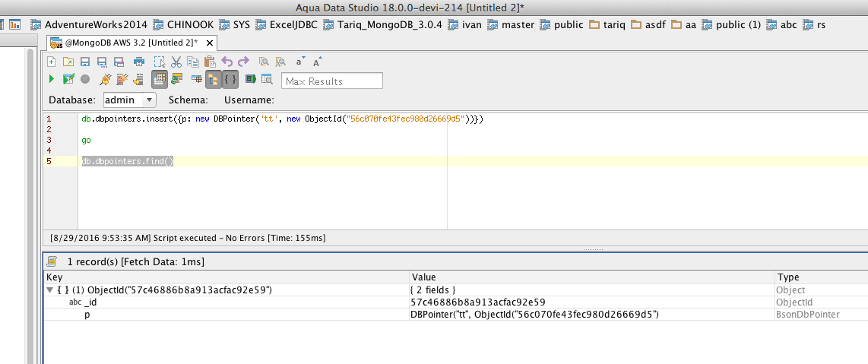Click the Execute Edit icon

pyautogui.click(x=68, y=79)
